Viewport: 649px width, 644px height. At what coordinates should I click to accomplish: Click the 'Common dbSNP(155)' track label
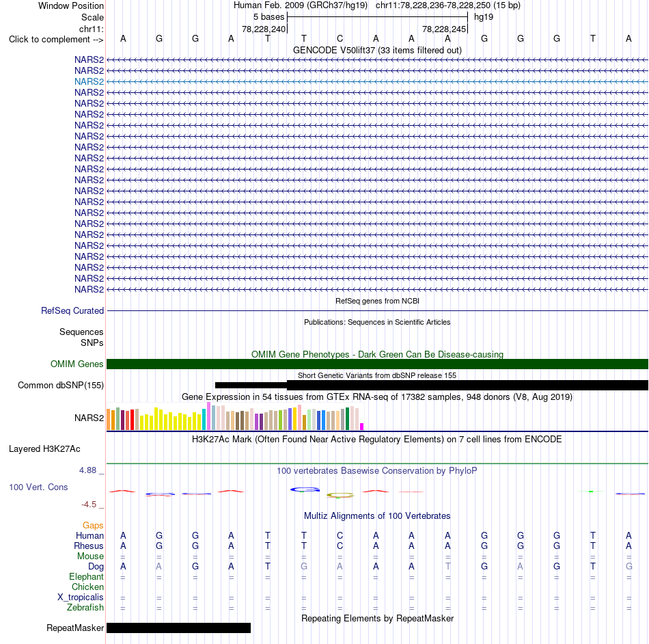click(60, 385)
